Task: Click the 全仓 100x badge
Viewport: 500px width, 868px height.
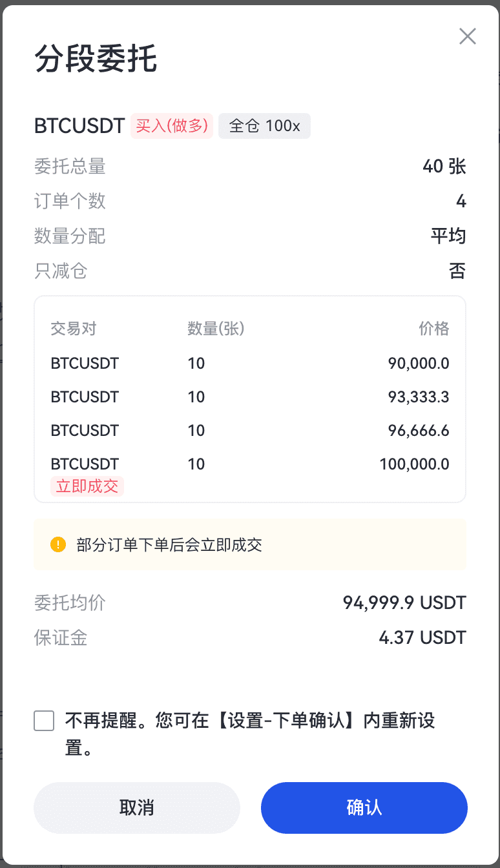Action: pos(264,126)
